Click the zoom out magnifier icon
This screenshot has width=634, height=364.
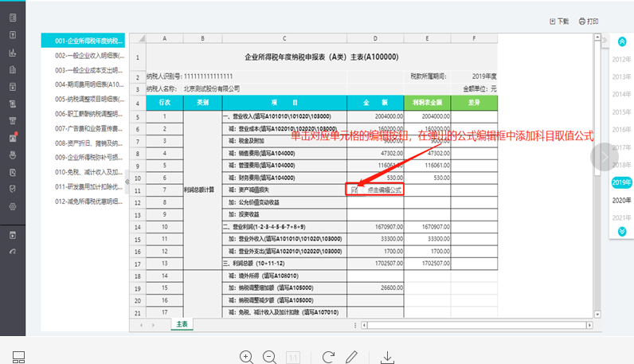(x=269, y=357)
